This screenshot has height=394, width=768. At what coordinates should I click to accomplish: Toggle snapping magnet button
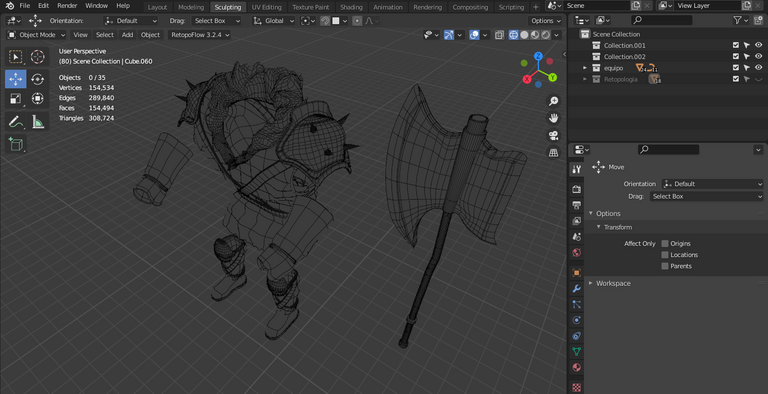[324, 21]
